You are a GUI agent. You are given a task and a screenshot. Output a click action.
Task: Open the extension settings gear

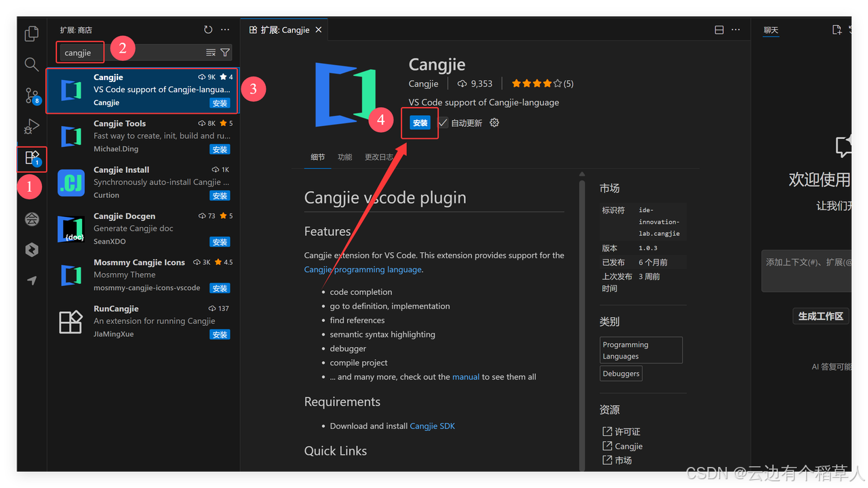coord(494,123)
